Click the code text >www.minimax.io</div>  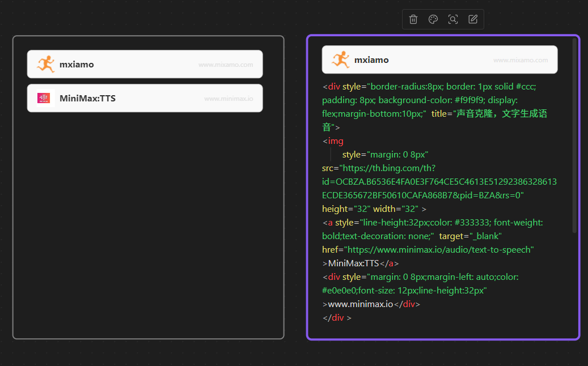371,304
